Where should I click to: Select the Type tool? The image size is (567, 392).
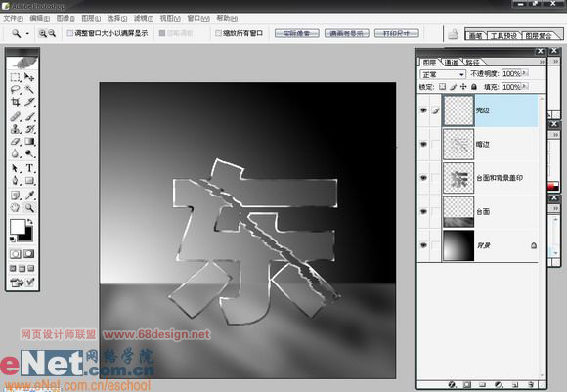coord(29,168)
